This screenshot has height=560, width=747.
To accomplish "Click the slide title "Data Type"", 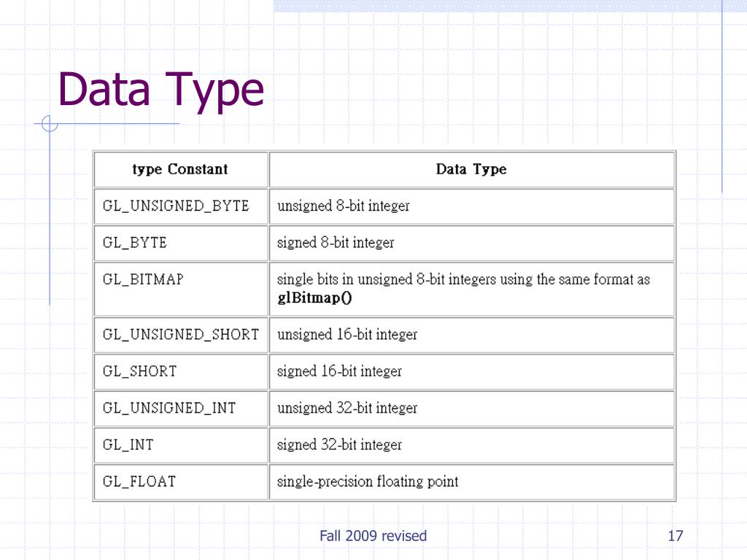I will click(x=161, y=90).
